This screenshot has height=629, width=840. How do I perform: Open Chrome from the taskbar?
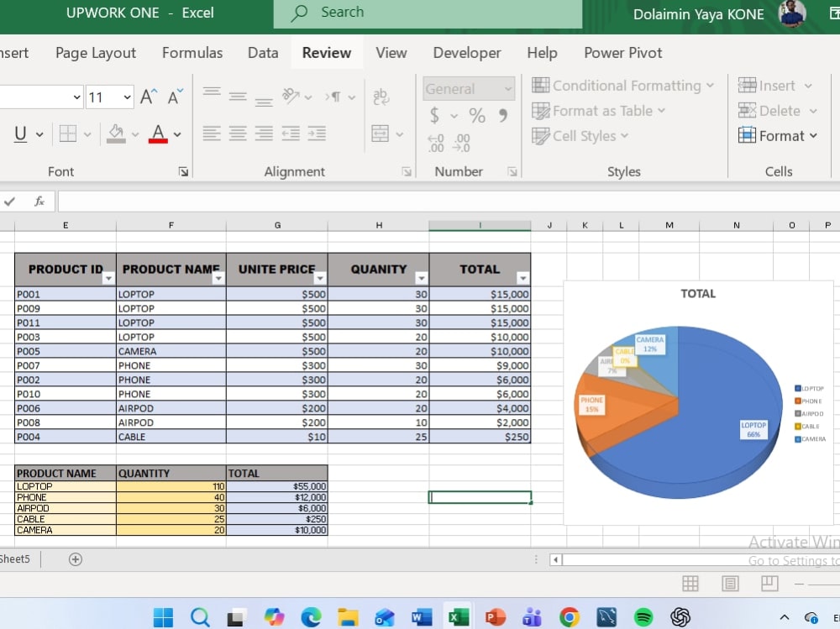coord(569,617)
